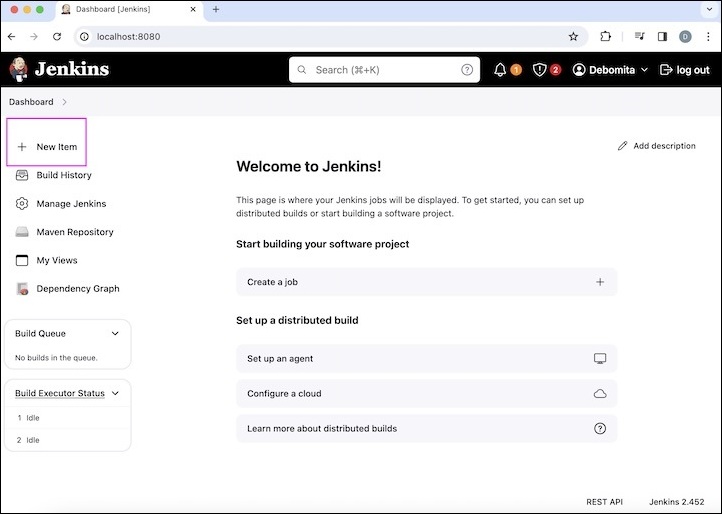This screenshot has height=514, width=722.
Task: Click the Create a job button
Action: tap(426, 282)
